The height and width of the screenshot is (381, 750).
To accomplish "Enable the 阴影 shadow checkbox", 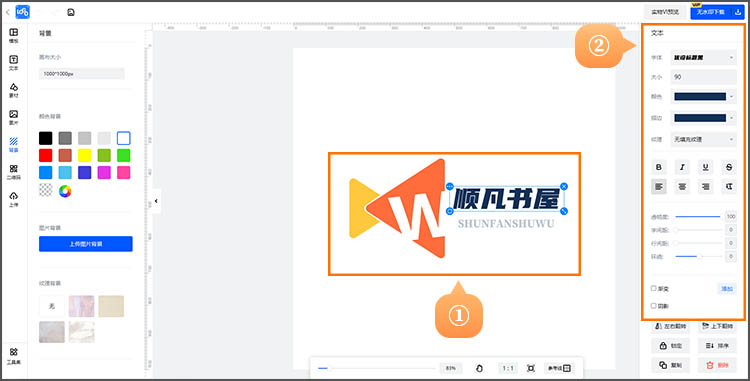I will point(653,305).
